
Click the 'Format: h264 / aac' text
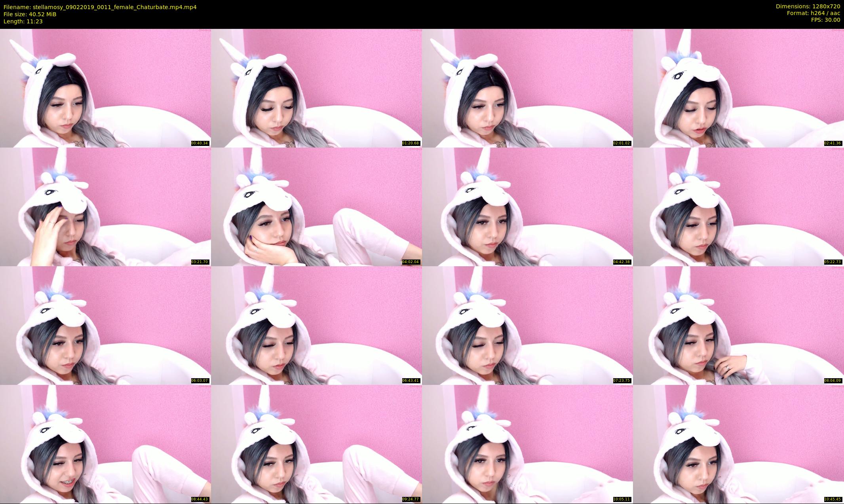pos(814,13)
